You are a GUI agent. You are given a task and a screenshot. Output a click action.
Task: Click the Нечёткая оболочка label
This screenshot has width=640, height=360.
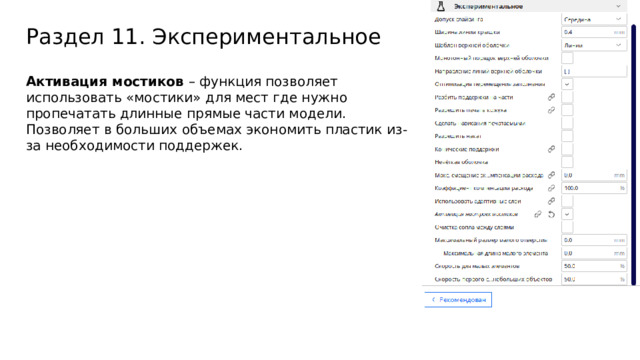click(461, 162)
